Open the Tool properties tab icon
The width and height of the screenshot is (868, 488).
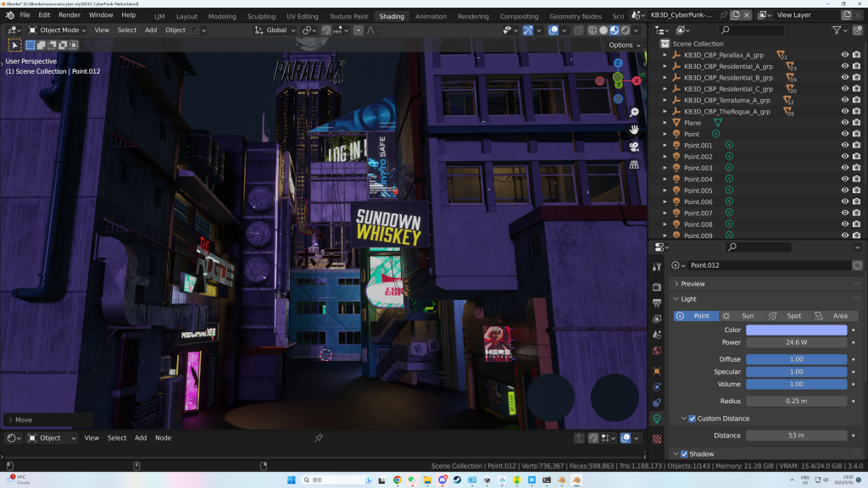tap(657, 267)
